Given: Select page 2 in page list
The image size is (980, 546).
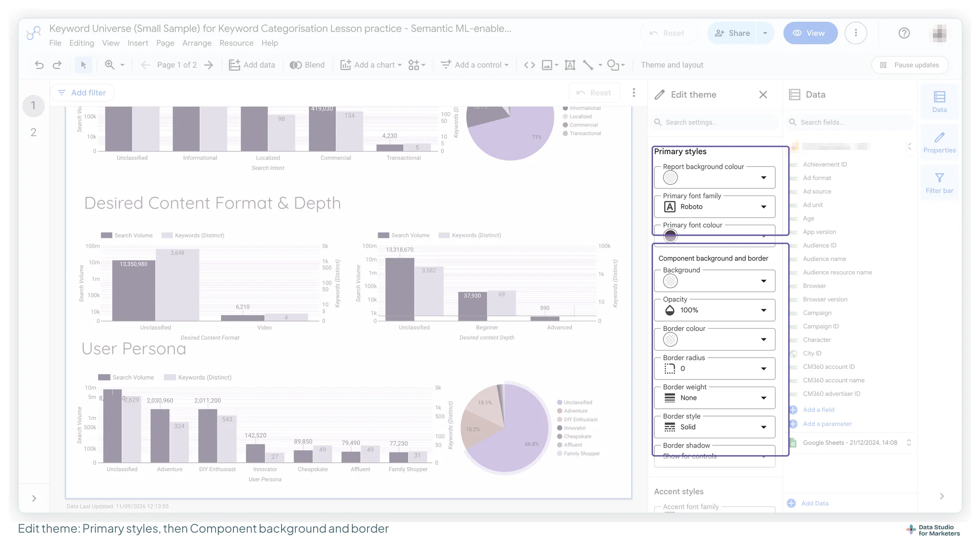Looking at the screenshot, I should click(33, 132).
